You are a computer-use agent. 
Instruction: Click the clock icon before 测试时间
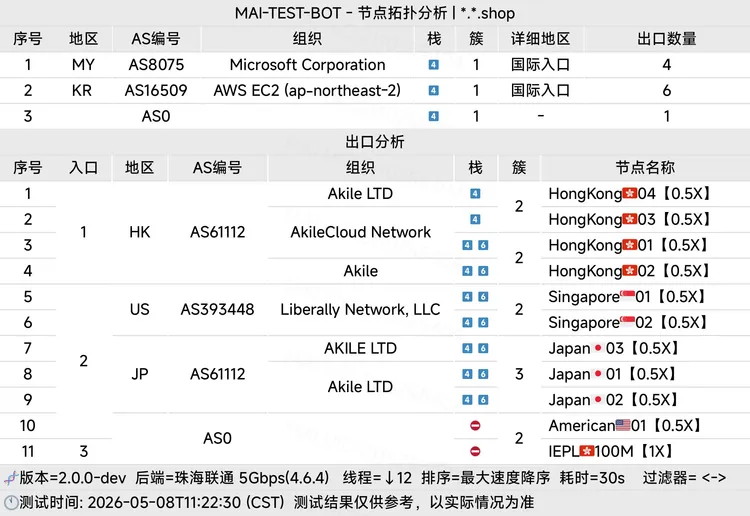click(11, 503)
